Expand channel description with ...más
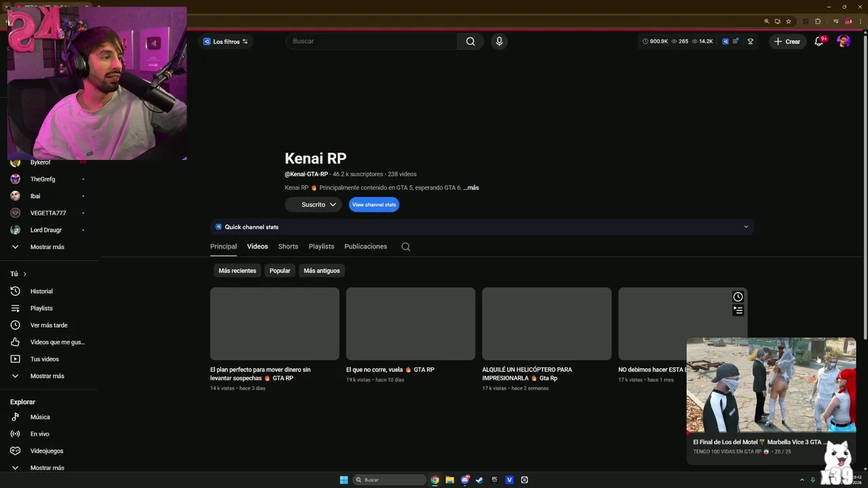 [471, 188]
